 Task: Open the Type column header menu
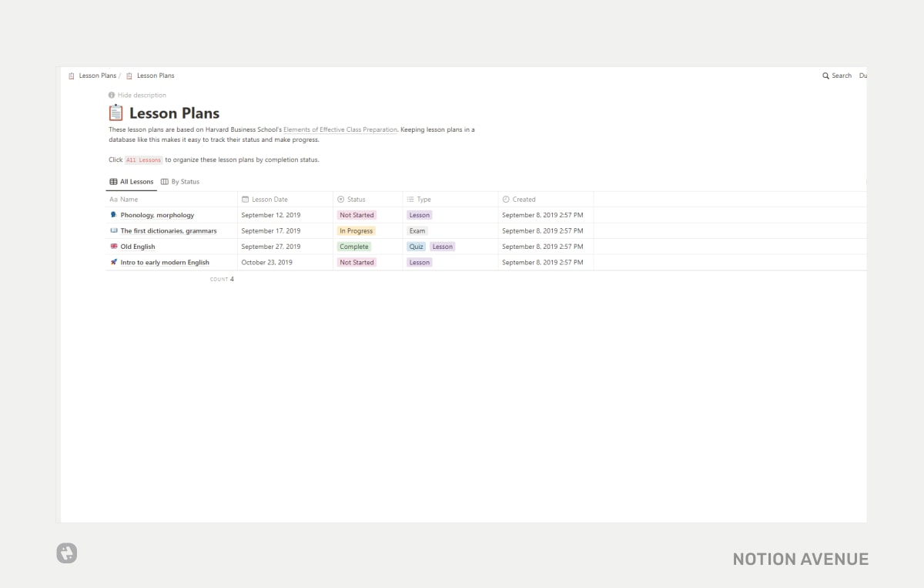pyautogui.click(x=450, y=200)
